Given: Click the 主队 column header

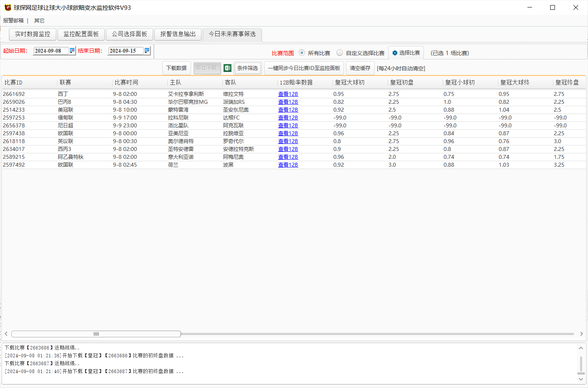Looking at the screenshot, I should click(195, 83).
